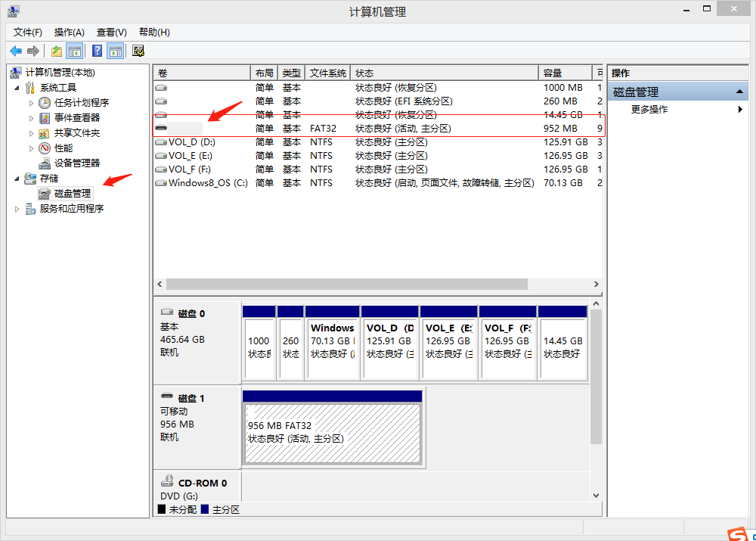Screen dimensions: 756x541
Task: Open the 查看(V) menu
Action: pyautogui.click(x=110, y=32)
